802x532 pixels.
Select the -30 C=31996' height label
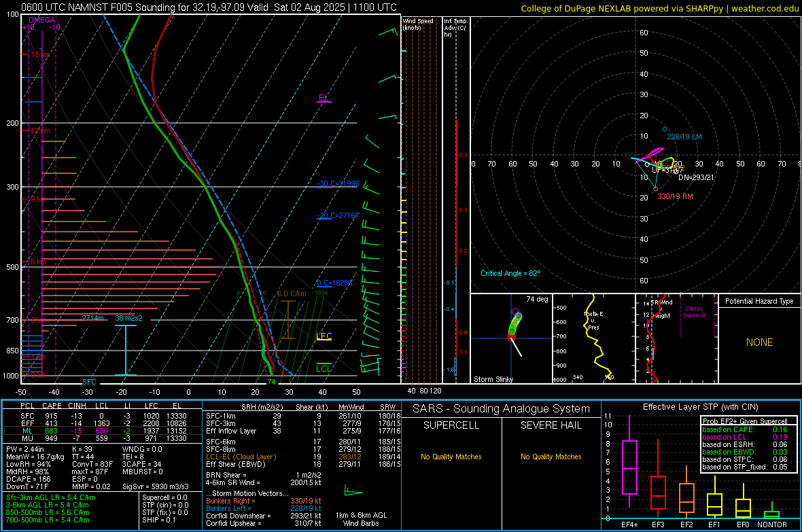coord(338,183)
